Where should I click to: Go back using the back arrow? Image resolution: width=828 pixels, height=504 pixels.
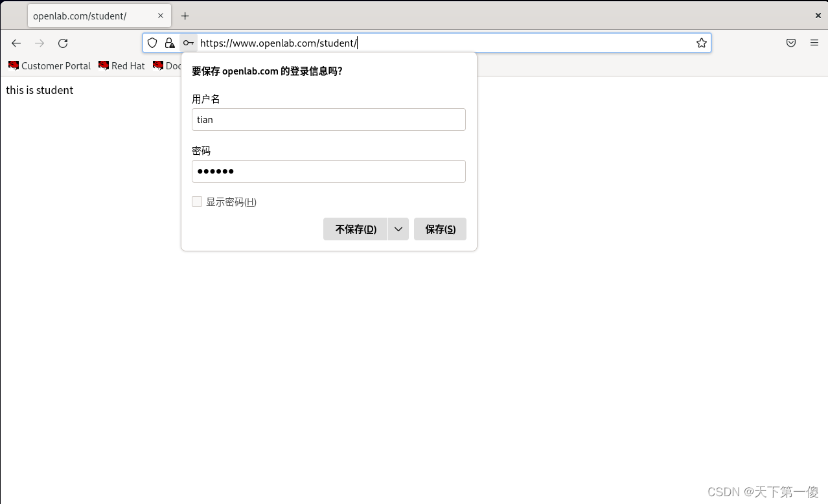[x=16, y=43]
